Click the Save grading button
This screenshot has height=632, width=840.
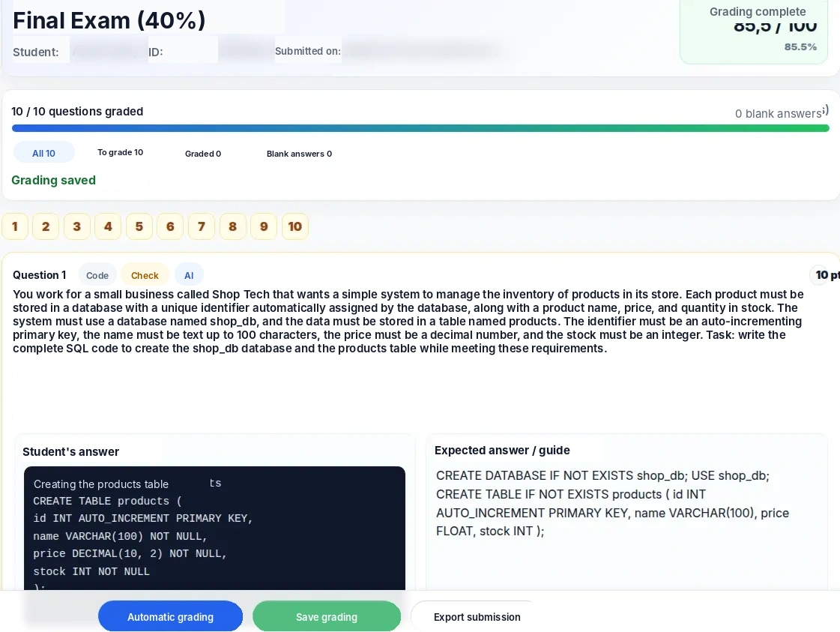(327, 616)
